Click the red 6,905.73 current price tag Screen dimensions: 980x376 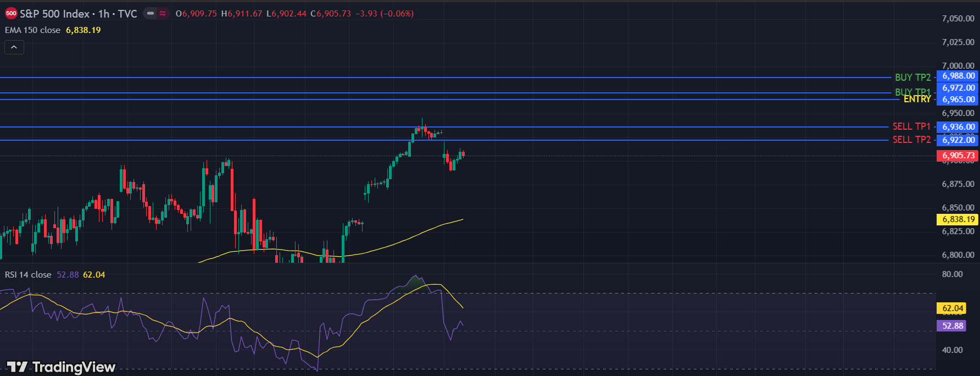tap(958, 156)
